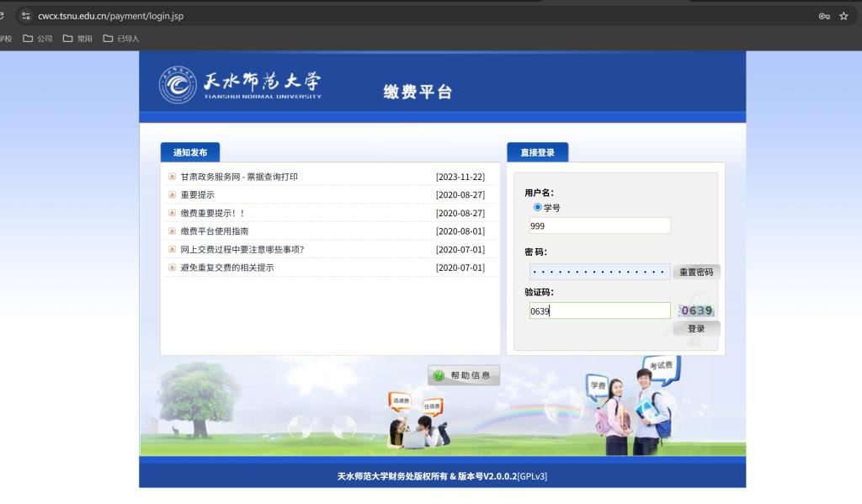862x504 pixels.
Task: Click the password key icon in address bar
Action: click(824, 16)
